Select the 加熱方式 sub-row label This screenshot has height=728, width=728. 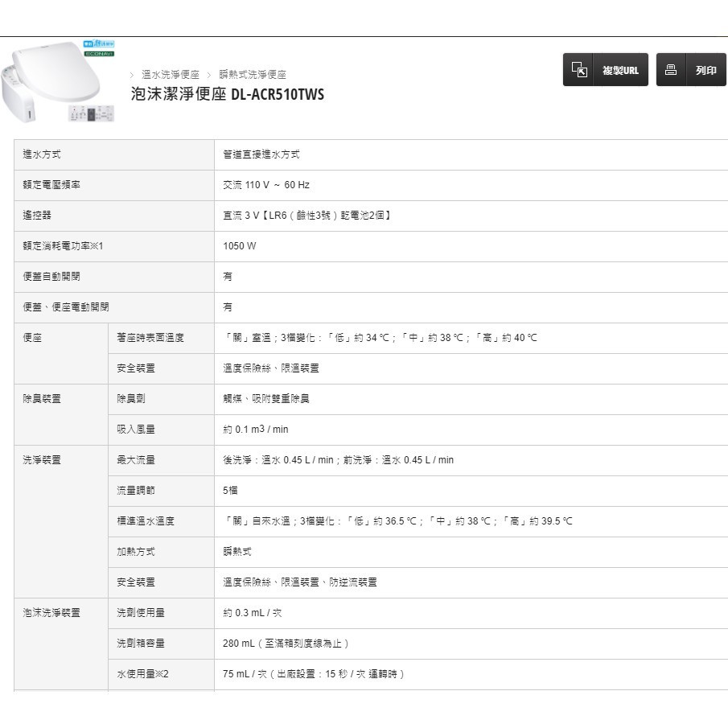(x=136, y=552)
